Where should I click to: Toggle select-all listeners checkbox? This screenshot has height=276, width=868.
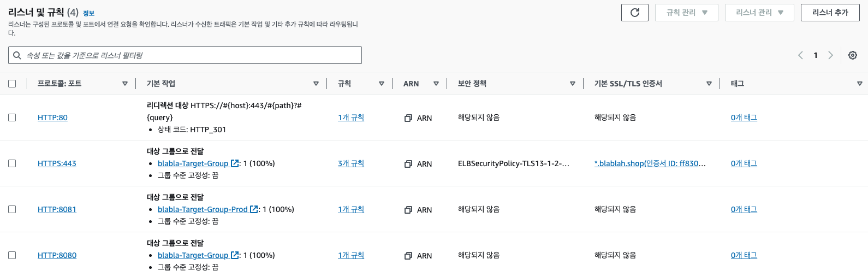click(x=12, y=84)
